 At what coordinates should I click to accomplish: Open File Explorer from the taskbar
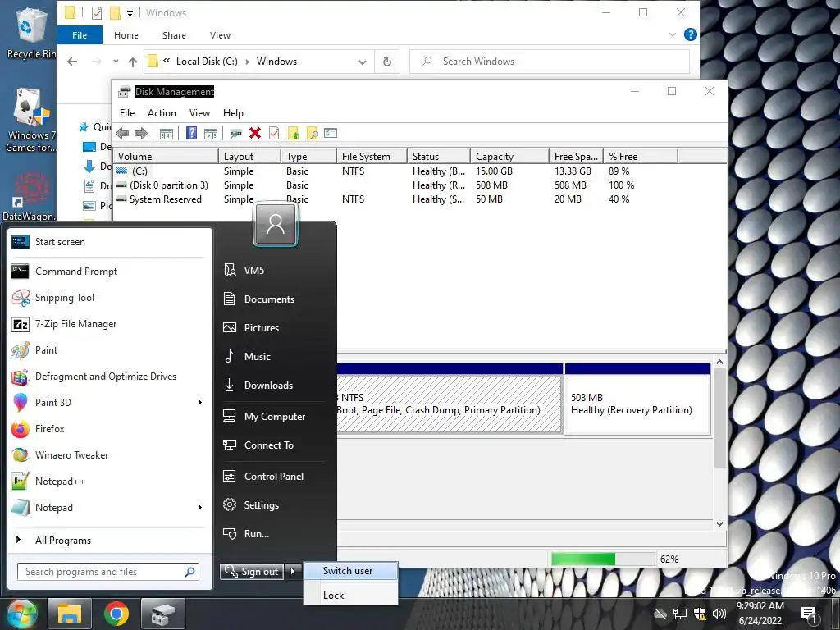coord(70,614)
